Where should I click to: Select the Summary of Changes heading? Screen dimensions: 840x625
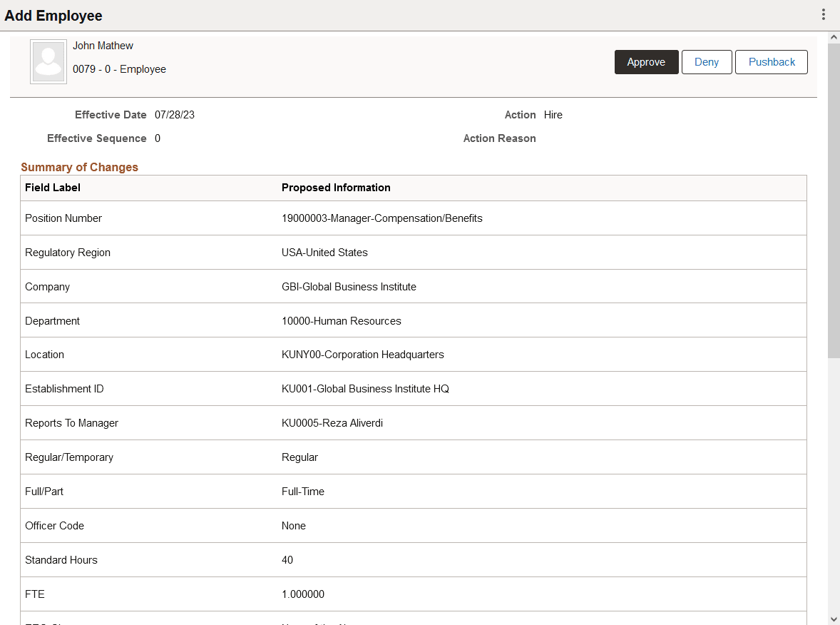pos(79,167)
